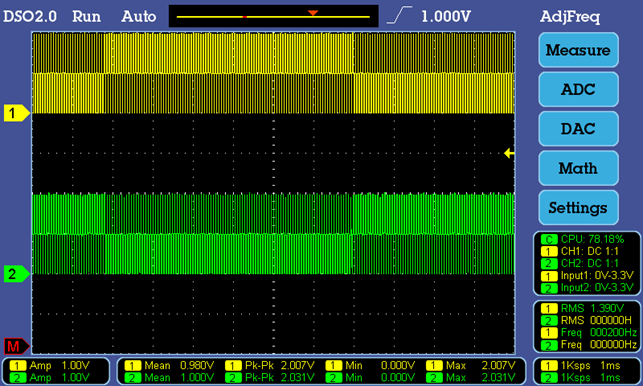Select the channel 1 ground level marker

click(x=17, y=113)
